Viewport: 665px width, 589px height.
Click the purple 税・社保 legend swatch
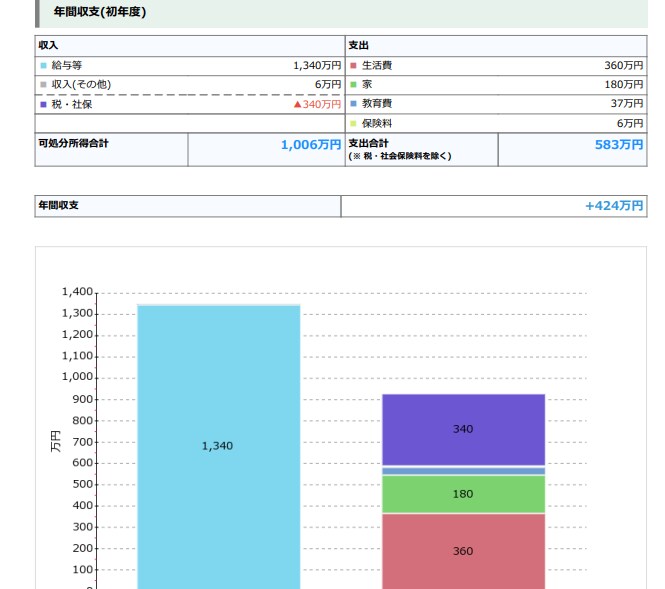pos(43,104)
